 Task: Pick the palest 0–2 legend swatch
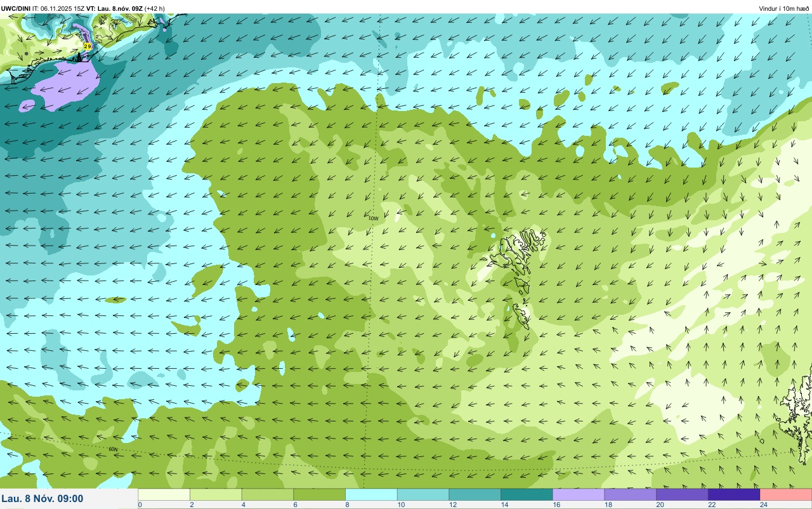pos(164,494)
